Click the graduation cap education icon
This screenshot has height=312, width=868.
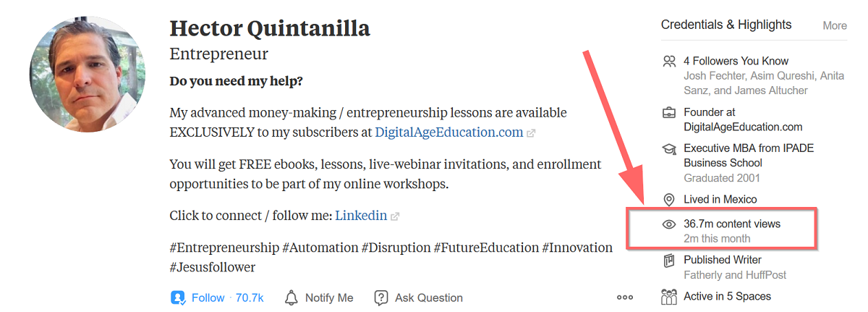pos(669,148)
